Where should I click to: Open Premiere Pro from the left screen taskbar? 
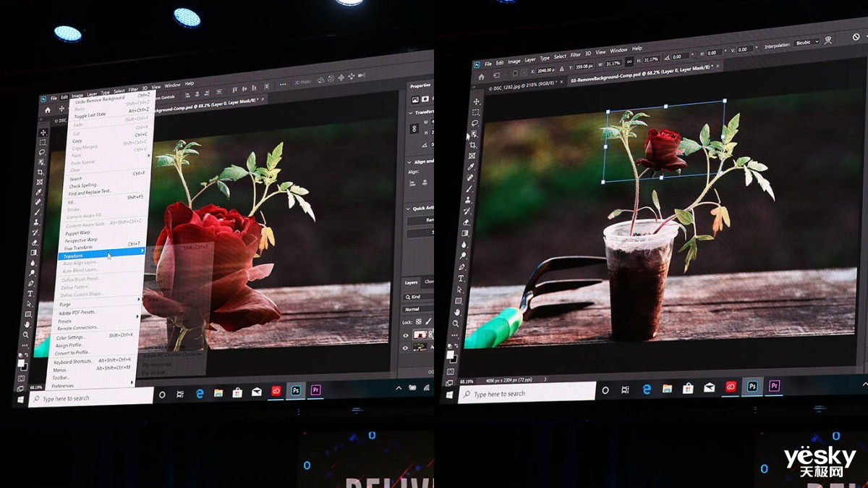click(316, 390)
